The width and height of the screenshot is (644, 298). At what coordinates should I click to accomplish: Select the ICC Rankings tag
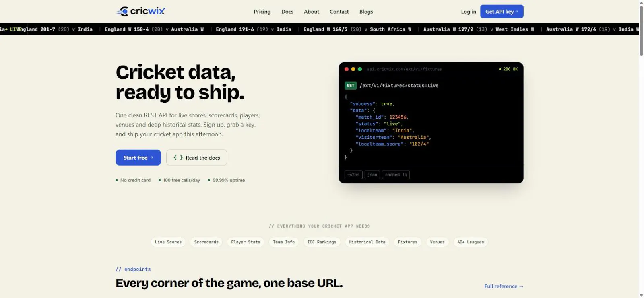[x=322, y=242]
